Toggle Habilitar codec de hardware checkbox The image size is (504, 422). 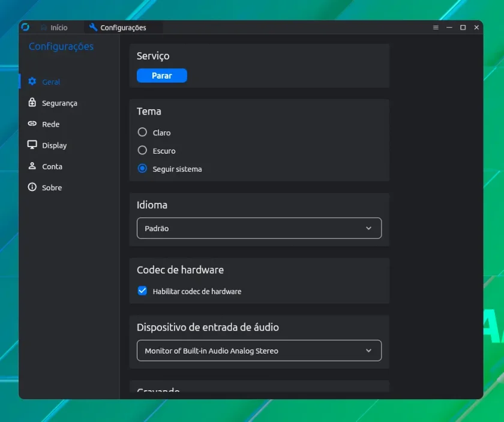[x=142, y=291]
